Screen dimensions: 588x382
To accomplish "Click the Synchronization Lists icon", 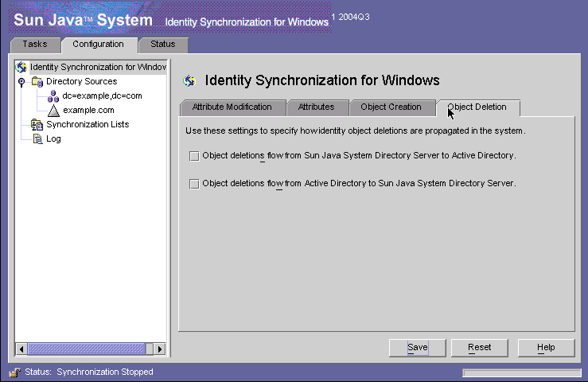I will click(37, 125).
